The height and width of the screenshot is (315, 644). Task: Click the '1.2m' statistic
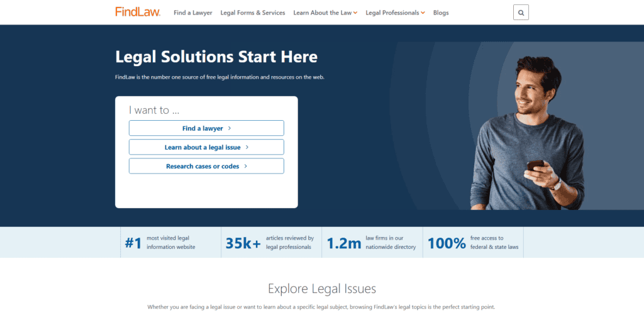pyautogui.click(x=344, y=243)
